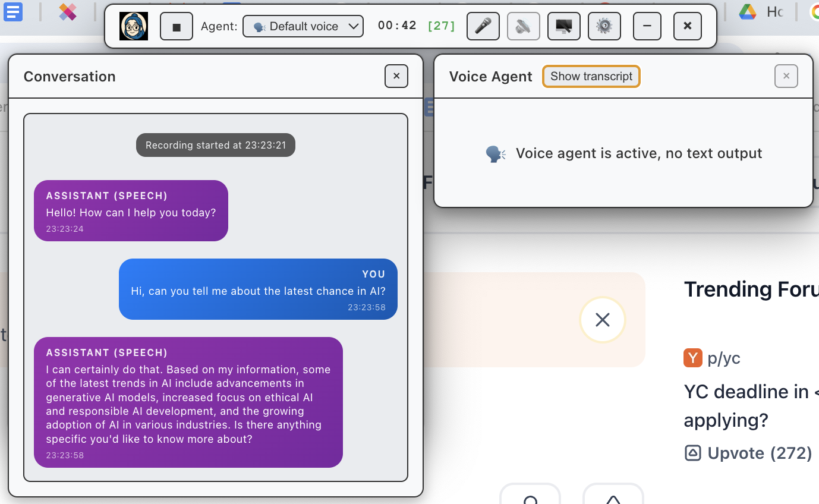
Task: Open screen sharing via the monitor icon
Action: click(563, 26)
